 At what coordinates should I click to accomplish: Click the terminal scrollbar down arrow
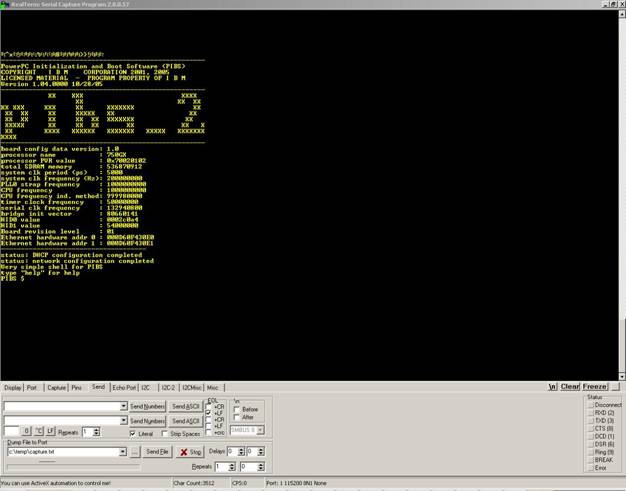click(x=622, y=377)
